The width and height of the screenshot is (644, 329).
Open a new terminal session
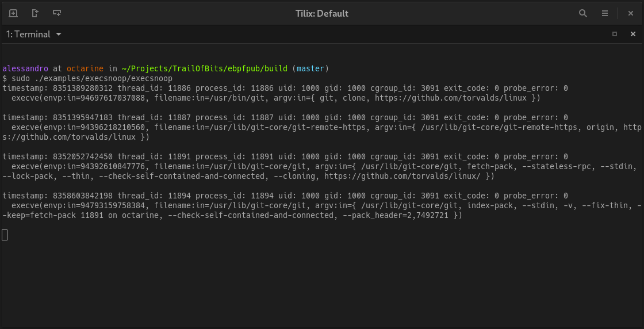[13, 13]
